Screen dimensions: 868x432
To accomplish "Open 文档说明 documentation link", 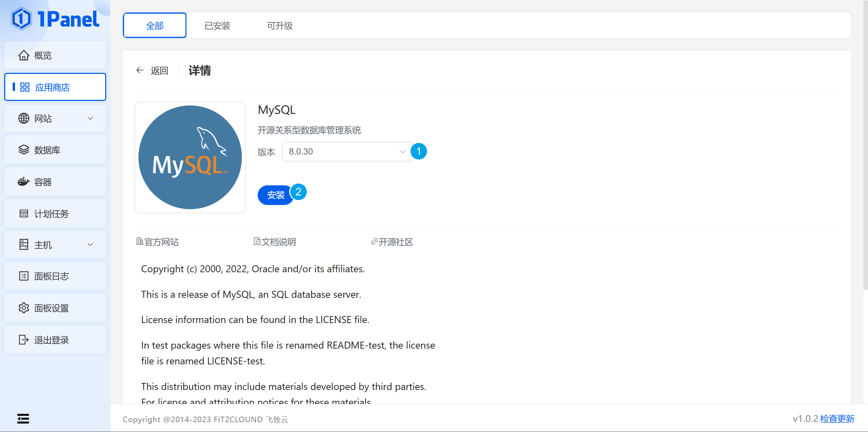I will tap(277, 241).
